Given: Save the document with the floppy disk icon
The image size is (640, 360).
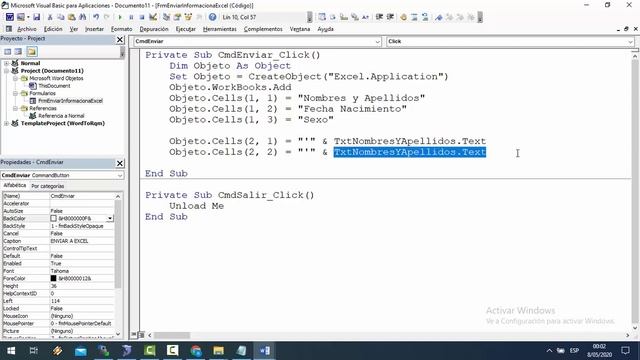Looking at the screenshot, I should [x=37, y=17].
